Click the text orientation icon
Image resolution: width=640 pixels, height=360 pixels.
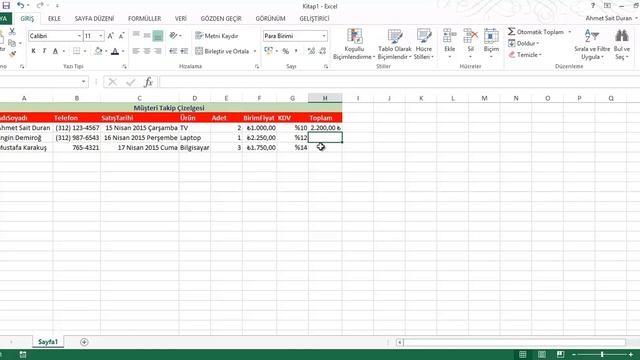(173, 36)
